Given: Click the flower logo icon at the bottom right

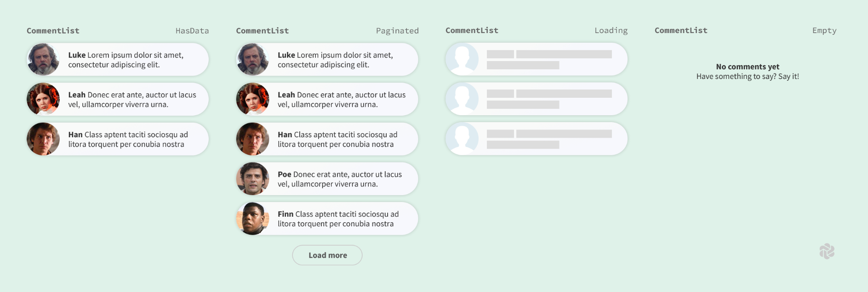Looking at the screenshot, I should tap(827, 251).
